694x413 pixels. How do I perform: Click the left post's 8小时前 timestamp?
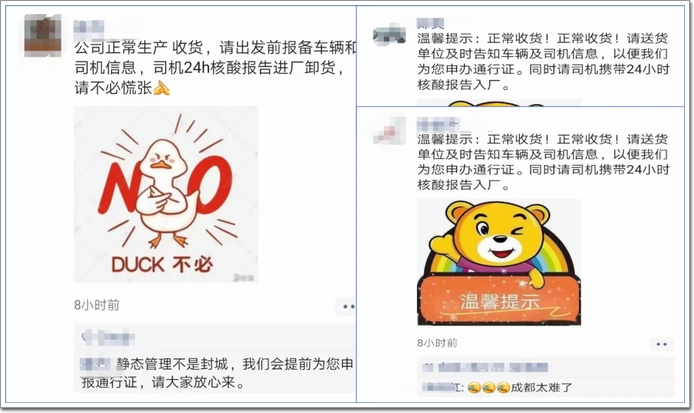[x=96, y=305]
